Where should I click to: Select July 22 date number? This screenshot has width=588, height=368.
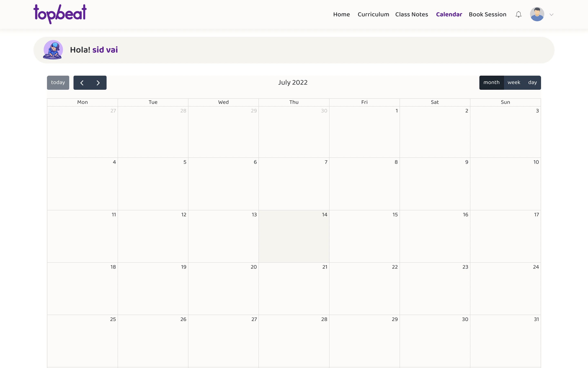395,267
